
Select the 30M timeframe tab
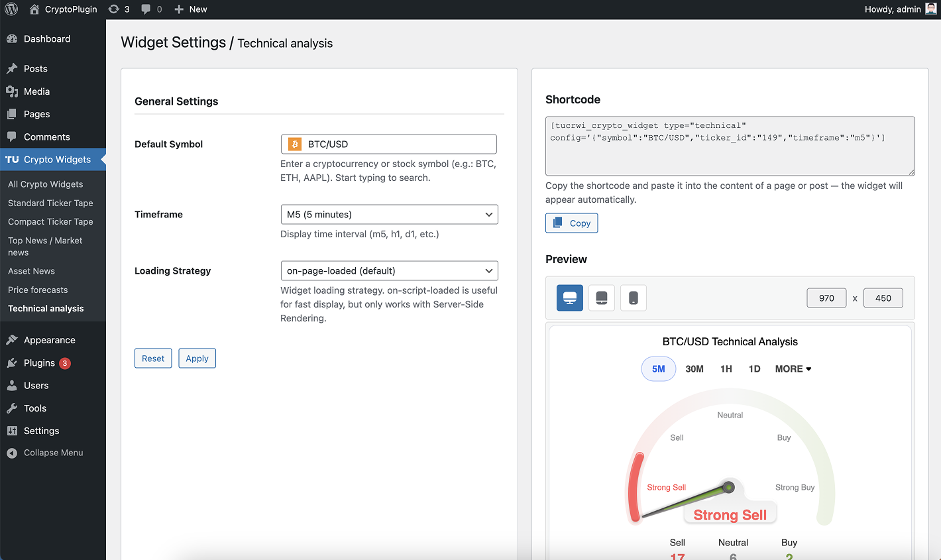click(x=694, y=369)
